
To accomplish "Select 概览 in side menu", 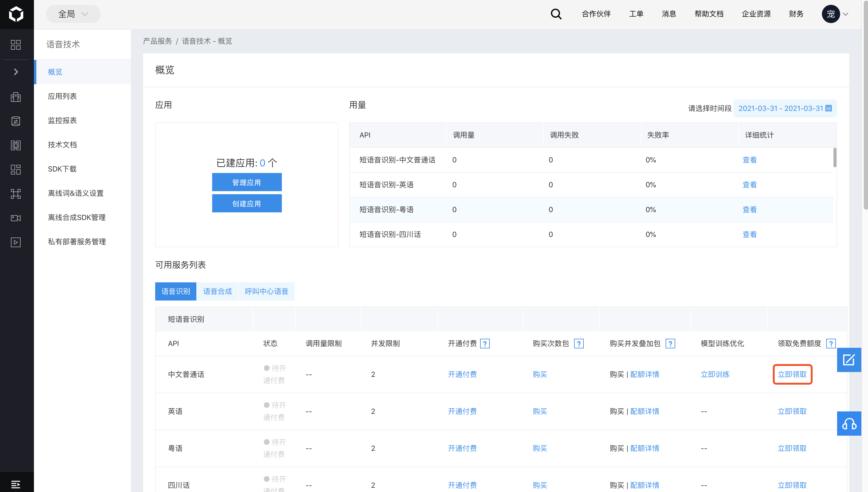I will tap(83, 72).
